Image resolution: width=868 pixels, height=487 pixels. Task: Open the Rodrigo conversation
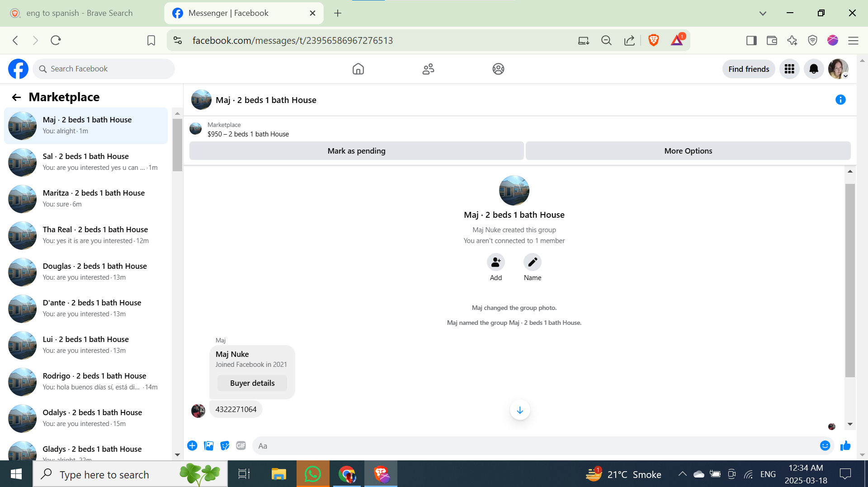pyautogui.click(x=86, y=382)
